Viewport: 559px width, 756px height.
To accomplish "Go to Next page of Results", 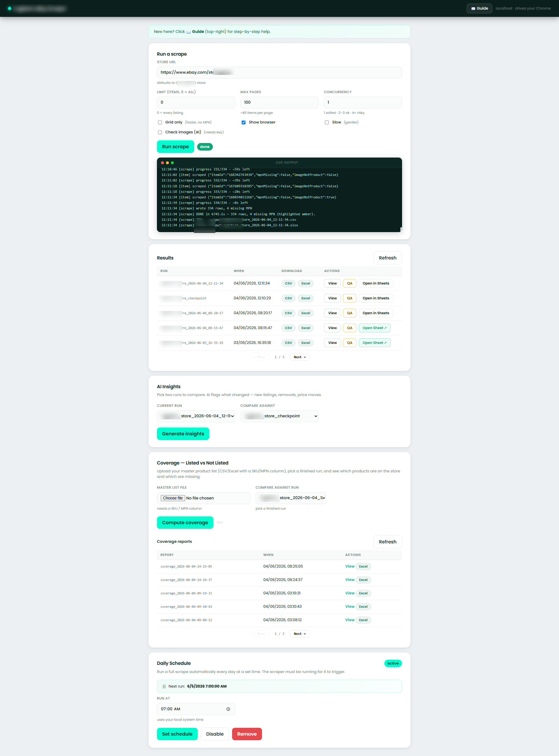I will 300,357.
